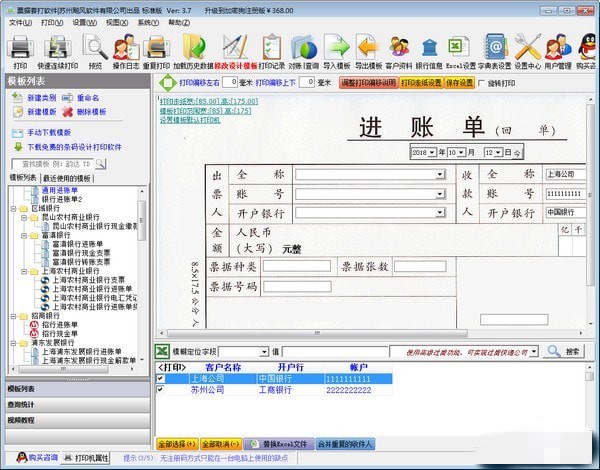
Task: Open the 操作日志 operation log icon
Action: click(x=126, y=47)
